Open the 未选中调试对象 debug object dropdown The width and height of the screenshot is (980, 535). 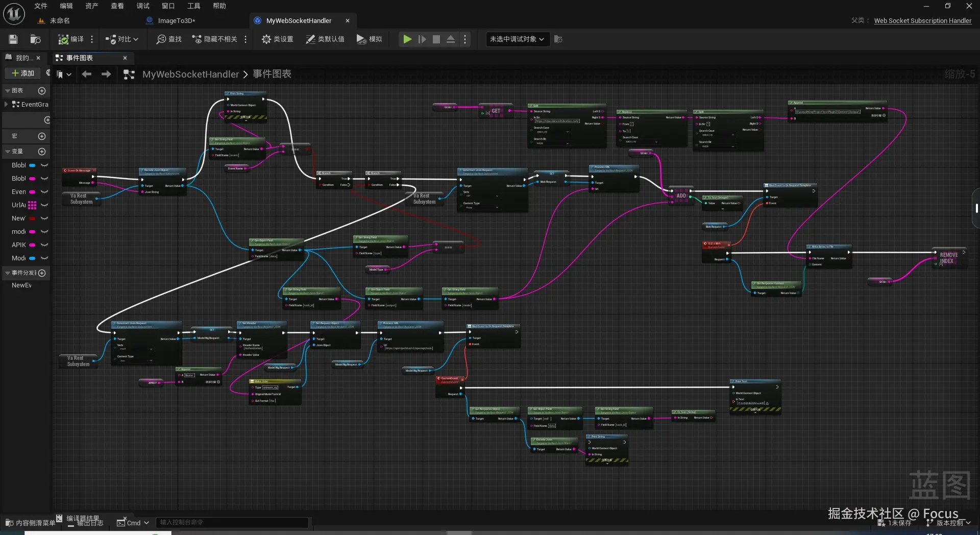click(x=517, y=39)
